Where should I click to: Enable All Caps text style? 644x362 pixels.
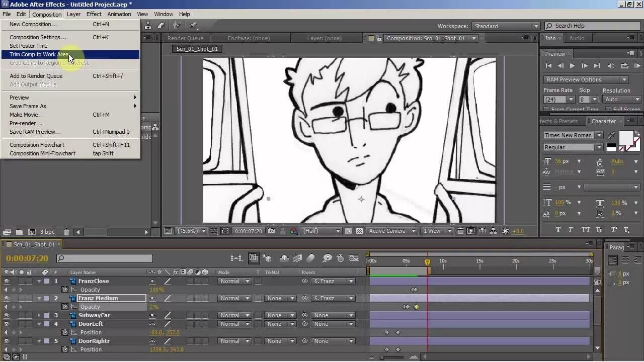pos(586,230)
